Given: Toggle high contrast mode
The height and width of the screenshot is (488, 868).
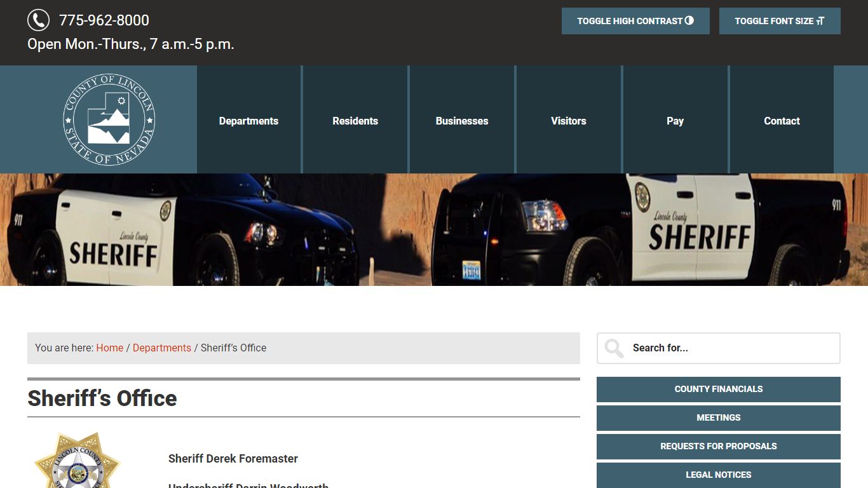Looking at the screenshot, I should (x=635, y=21).
